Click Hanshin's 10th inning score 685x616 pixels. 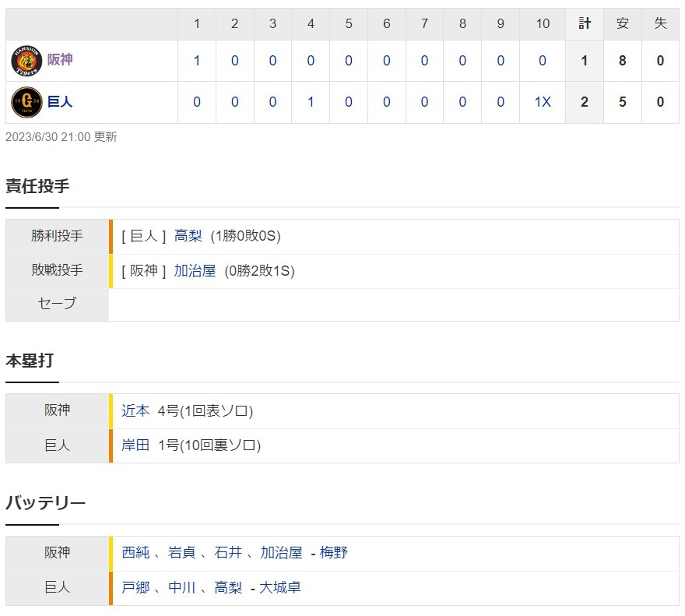click(543, 61)
